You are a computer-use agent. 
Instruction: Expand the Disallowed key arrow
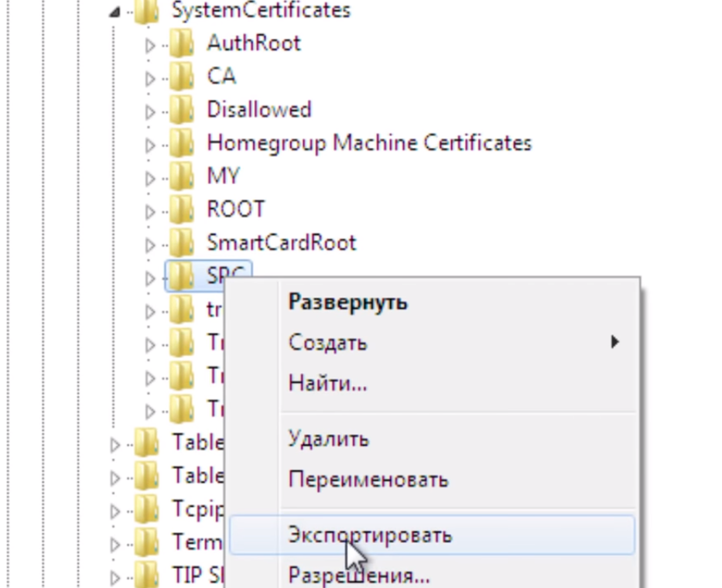pos(150,111)
